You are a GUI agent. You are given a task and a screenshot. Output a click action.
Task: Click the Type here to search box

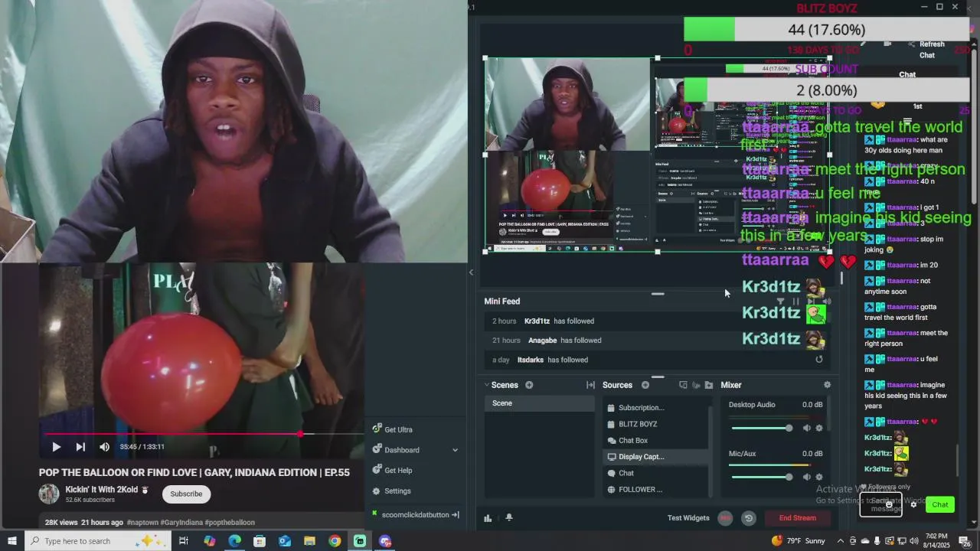pyautogui.click(x=100, y=541)
